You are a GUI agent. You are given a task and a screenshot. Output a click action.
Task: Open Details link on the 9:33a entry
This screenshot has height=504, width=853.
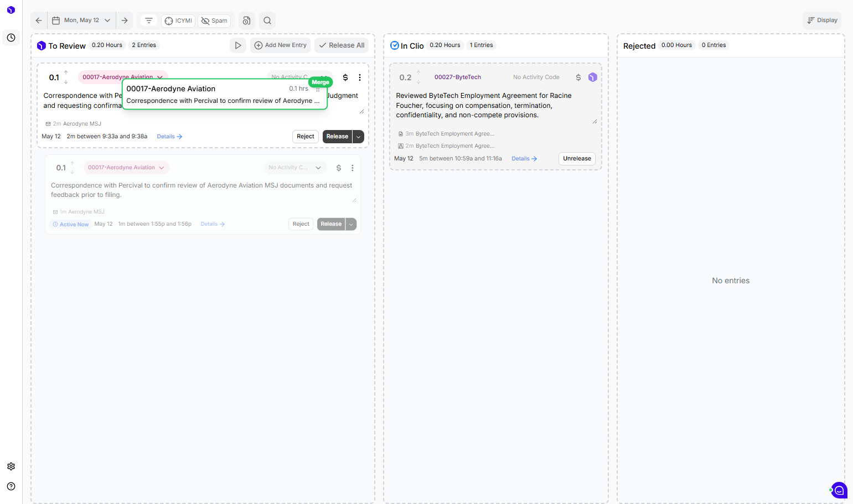169,137
